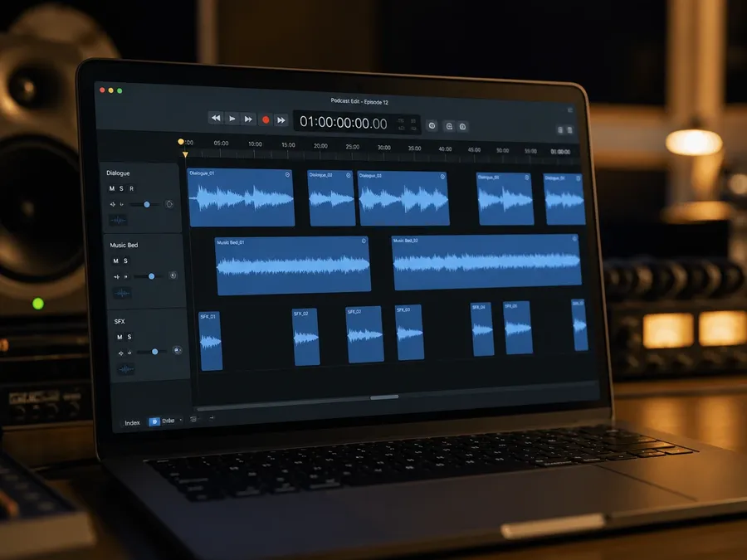Select the Dialogue_03 audio clip

[403, 198]
